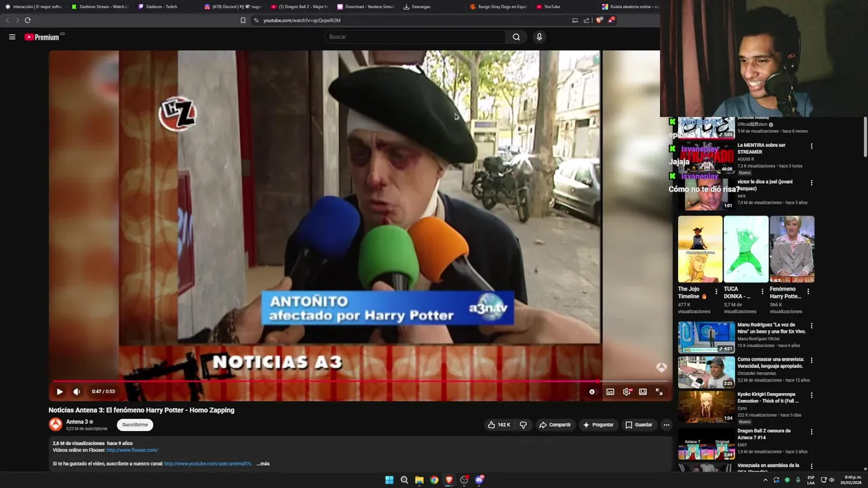The height and width of the screenshot is (488, 868).
Task: Open options for Como contestar una entrevista
Action: (811, 361)
